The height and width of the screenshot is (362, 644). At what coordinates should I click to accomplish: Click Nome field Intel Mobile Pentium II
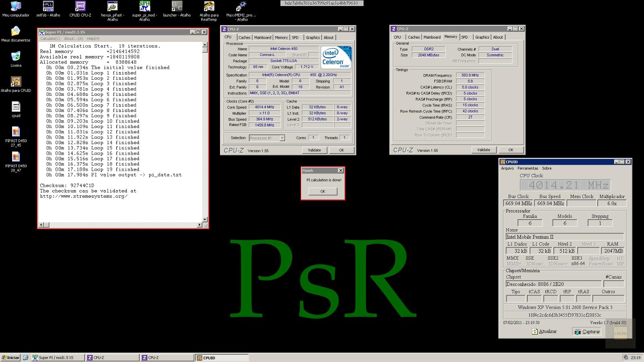[565, 237]
